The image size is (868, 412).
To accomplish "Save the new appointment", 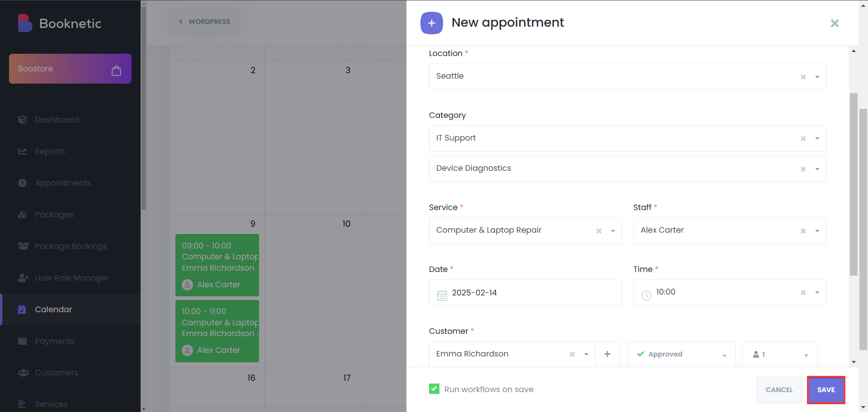I will coord(826,390).
